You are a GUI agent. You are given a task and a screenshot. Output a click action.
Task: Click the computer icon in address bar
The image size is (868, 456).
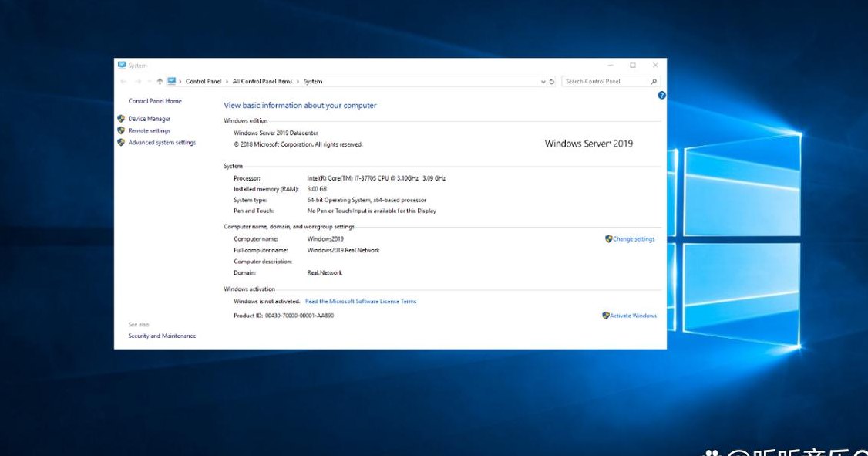pos(172,81)
